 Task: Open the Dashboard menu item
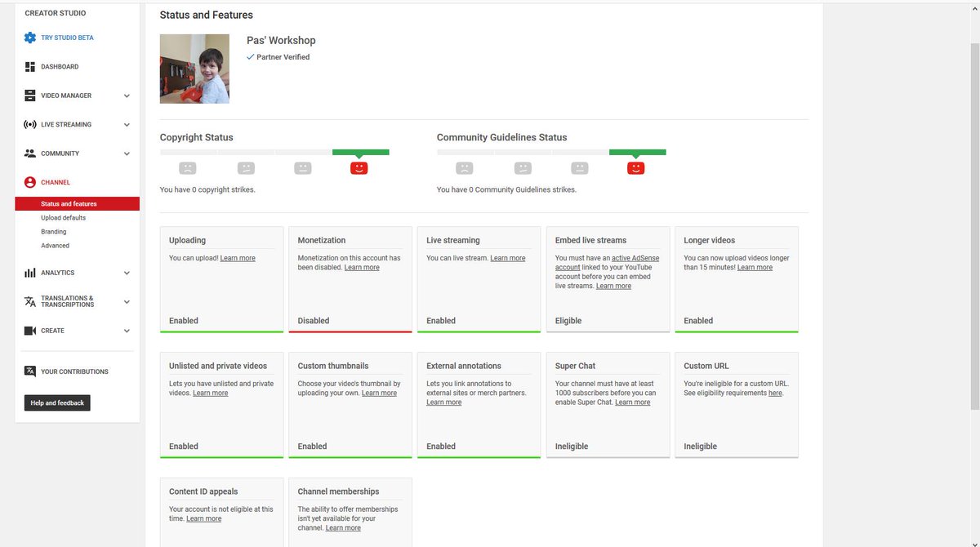(60, 67)
